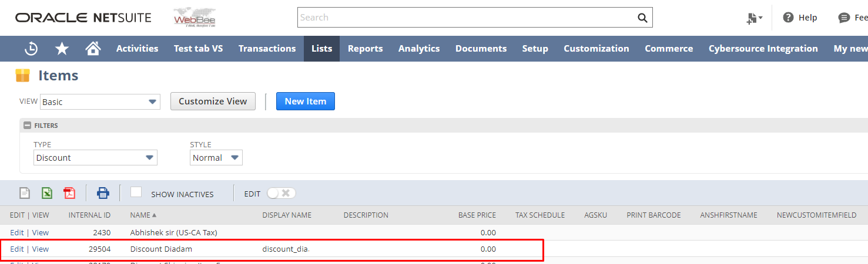Screen dimensions: 868x264
Task: Toggle the inline Edit switch
Action: (x=281, y=193)
